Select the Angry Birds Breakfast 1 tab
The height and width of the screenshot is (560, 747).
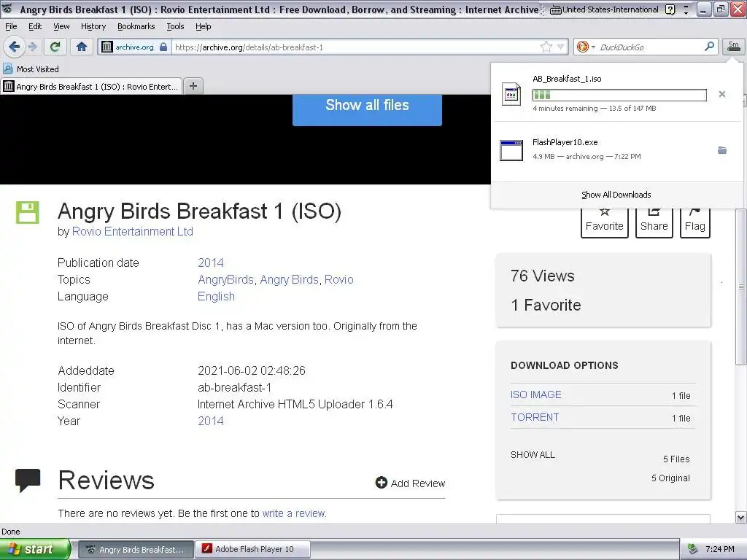91,86
